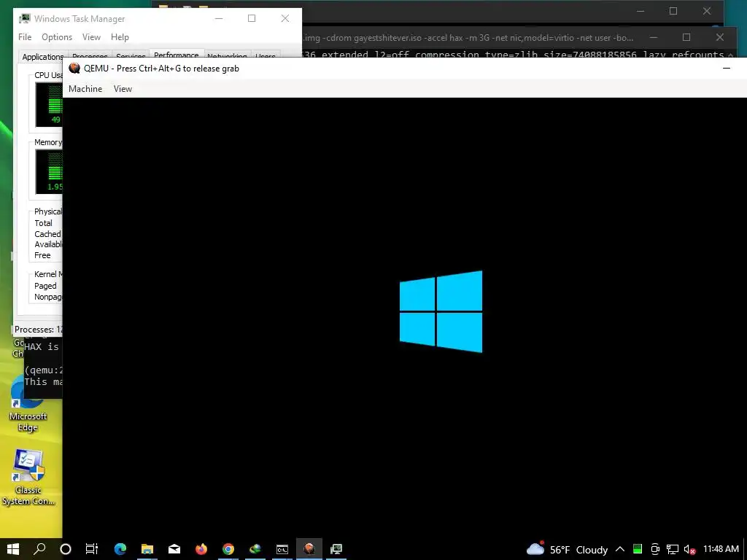Maximize the qemu command console window
747x560 pixels.
point(686,37)
